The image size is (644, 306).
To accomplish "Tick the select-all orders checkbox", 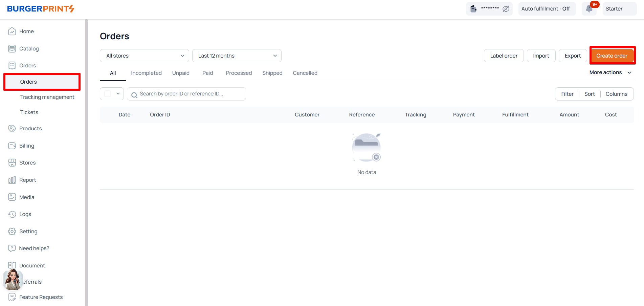I will [108, 94].
